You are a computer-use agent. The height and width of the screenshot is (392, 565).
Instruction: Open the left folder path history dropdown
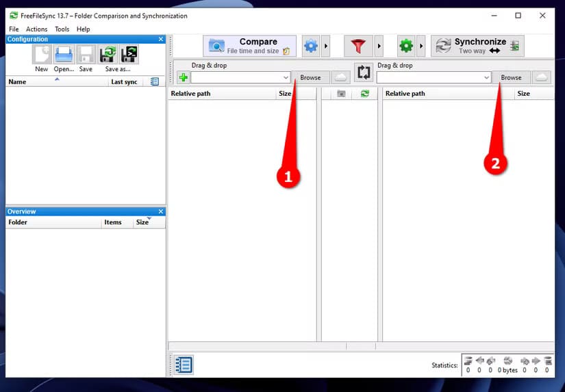286,77
